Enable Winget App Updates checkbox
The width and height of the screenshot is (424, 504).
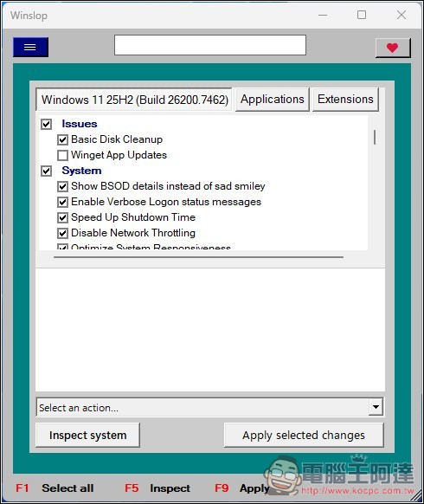click(62, 155)
